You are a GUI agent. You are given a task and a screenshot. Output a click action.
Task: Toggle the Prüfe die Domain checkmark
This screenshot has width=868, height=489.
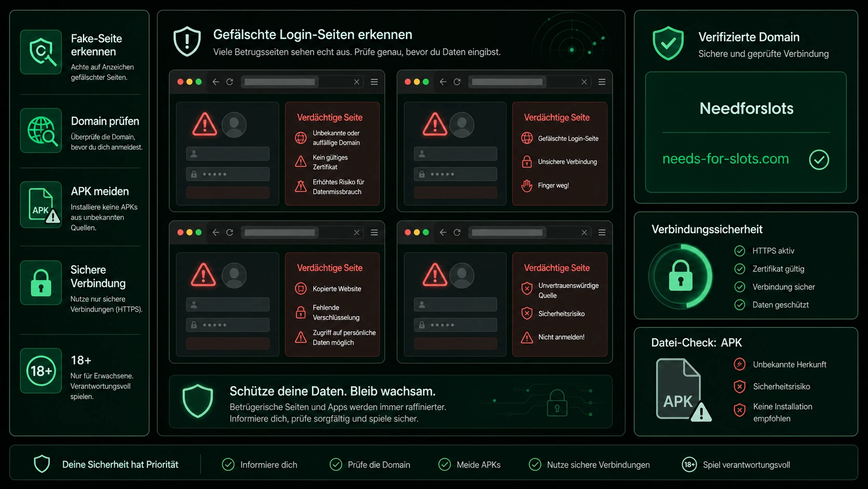[336, 465]
